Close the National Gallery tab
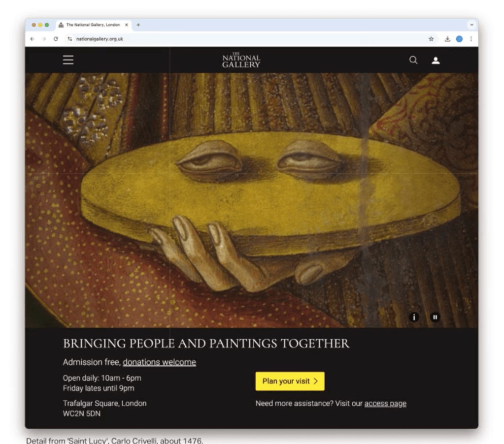The height and width of the screenshot is (444, 504). pyautogui.click(x=127, y=25)
